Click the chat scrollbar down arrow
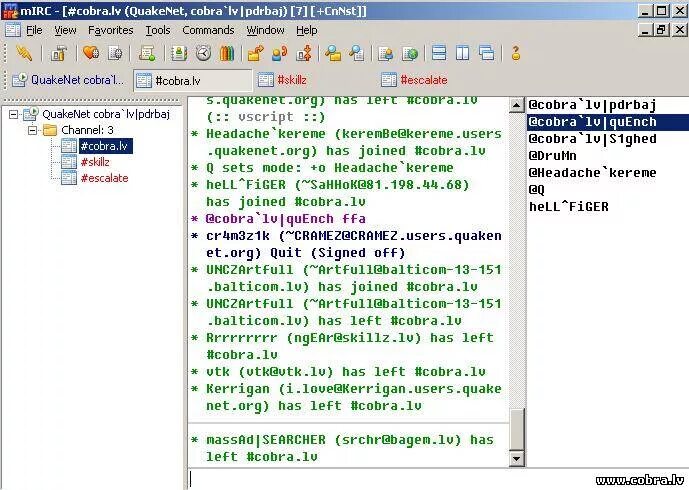The height and width of the screenshot is (490, 689). (x=516, y=459)
